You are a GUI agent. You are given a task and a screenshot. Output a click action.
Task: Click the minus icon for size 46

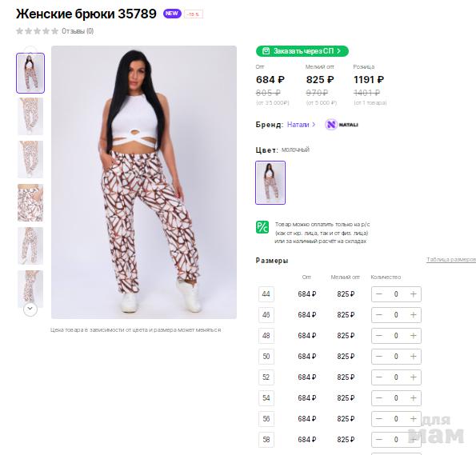point(379,315)
